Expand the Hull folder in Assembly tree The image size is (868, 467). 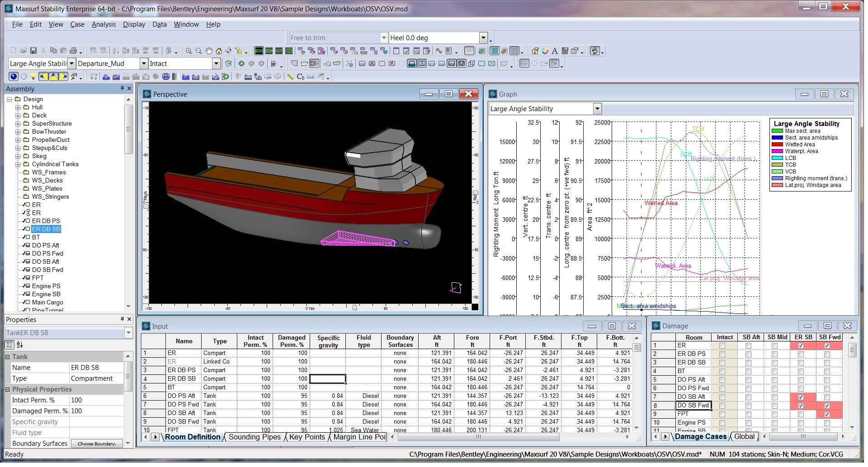click(18, 107)
